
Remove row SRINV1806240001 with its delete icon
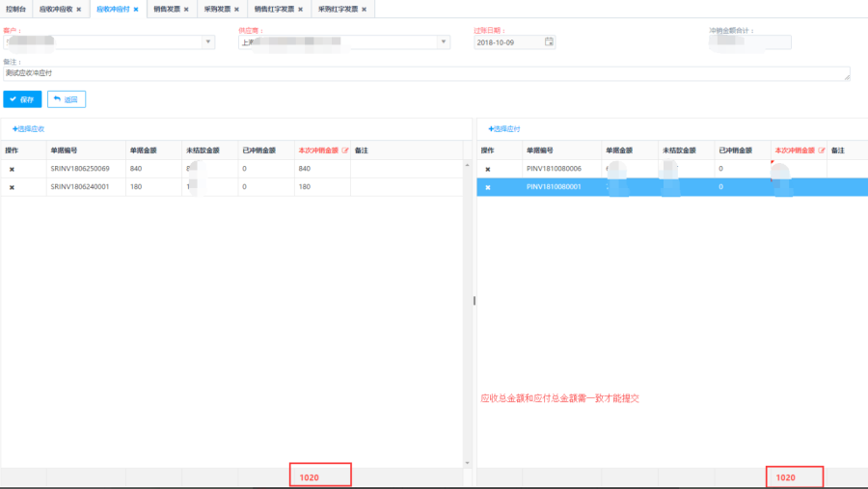13,187
